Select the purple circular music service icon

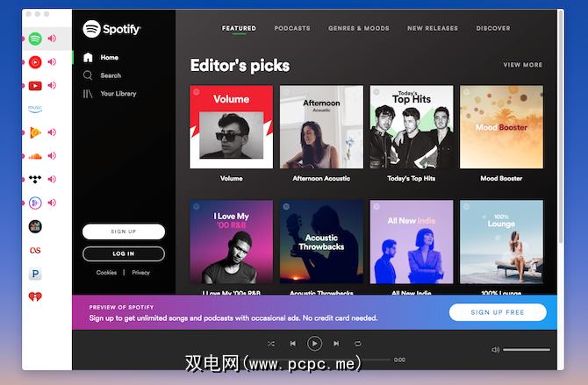point(35,203)
